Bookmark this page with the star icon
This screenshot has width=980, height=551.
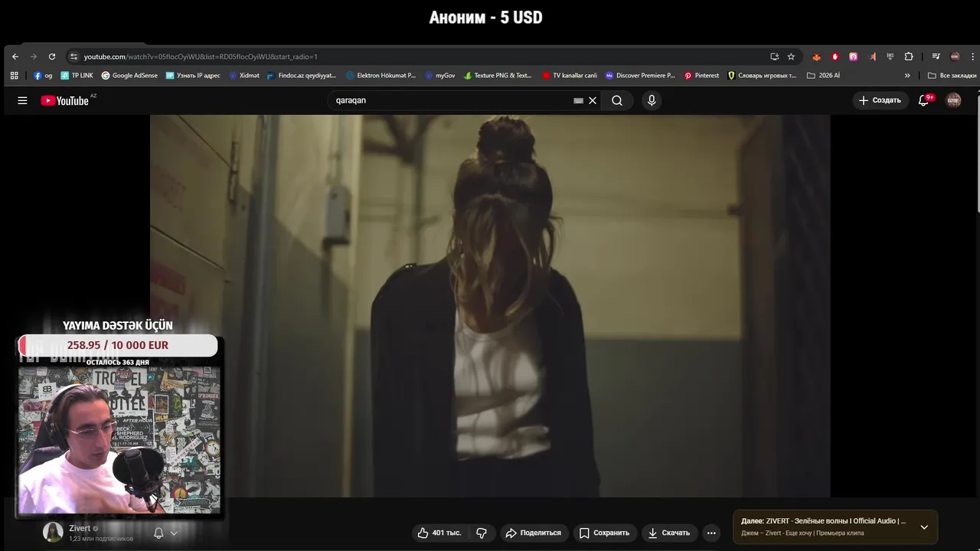pos(791,57)
